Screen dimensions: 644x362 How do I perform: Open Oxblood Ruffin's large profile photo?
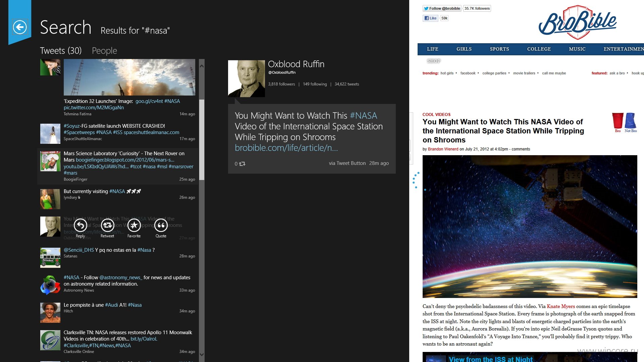247,79
